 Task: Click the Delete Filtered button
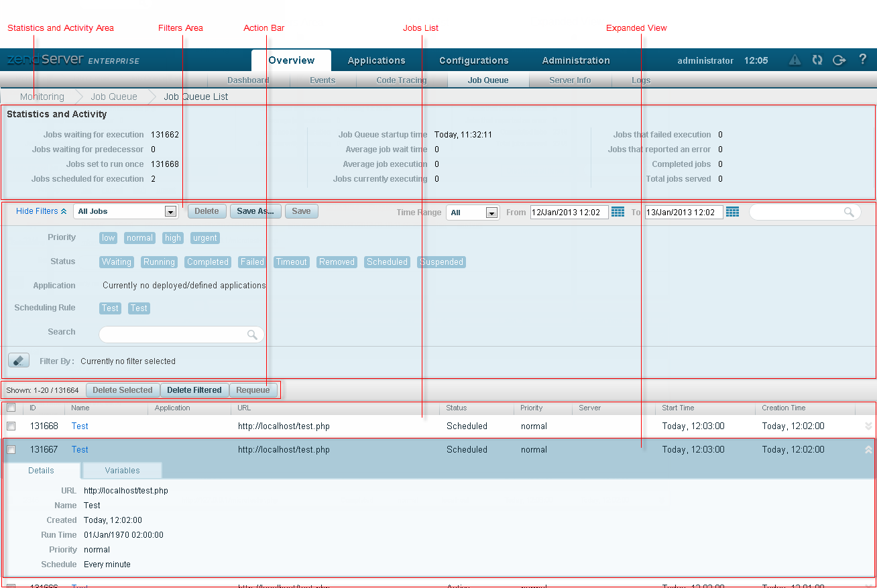tap(194, 390)
